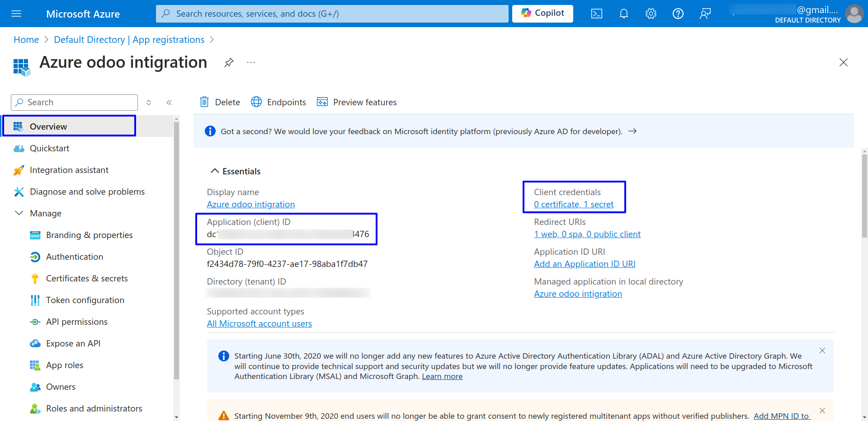Click 'Add an Application ID URI' link

click(584, 264)
